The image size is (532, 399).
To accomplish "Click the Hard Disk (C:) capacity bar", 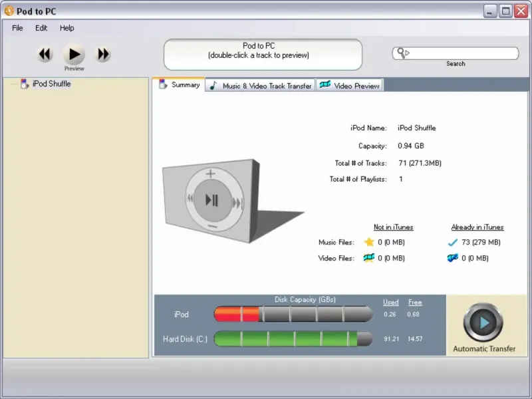I will point(293,338).
